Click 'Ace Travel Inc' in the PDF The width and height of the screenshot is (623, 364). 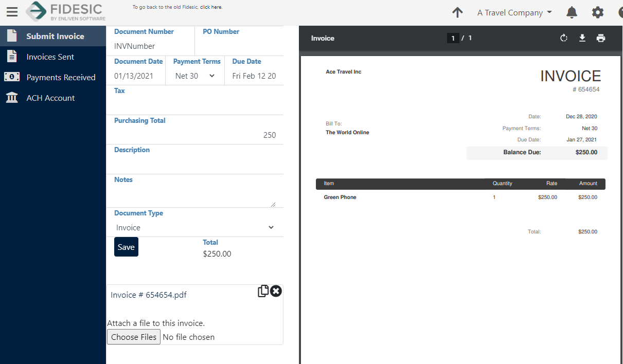344,71
